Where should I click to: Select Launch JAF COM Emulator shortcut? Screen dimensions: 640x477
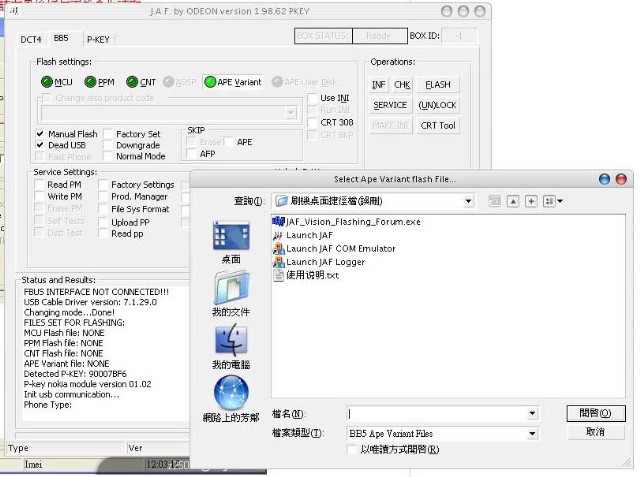(334, 248)
